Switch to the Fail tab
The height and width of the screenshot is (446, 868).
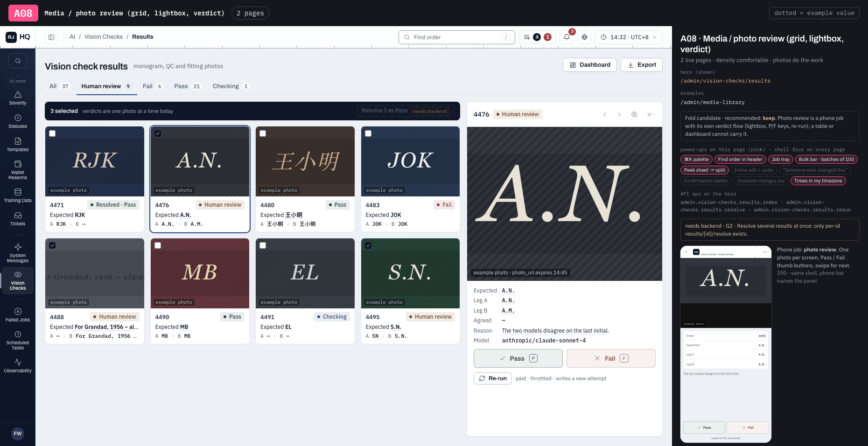click(x=153, y=86)
